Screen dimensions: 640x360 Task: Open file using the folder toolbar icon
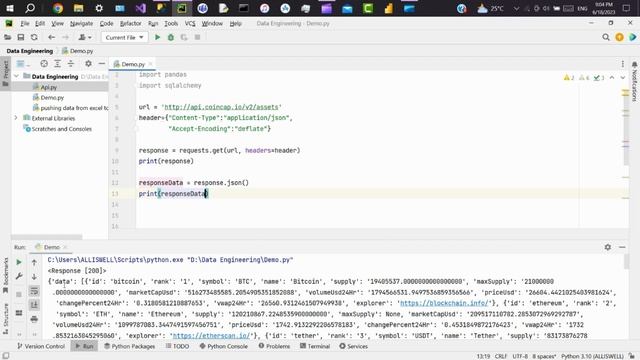point(7,37)
